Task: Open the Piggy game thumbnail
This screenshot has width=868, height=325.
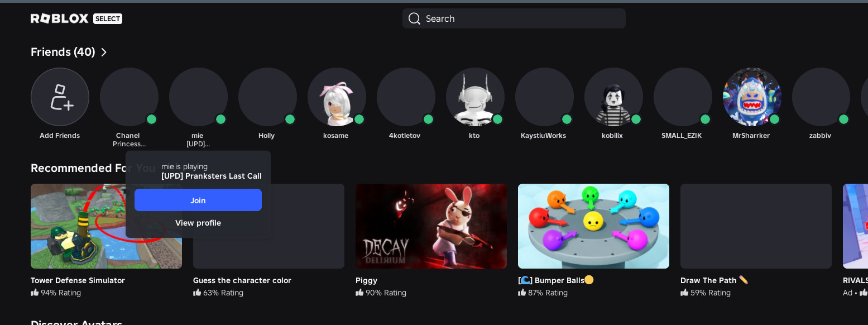Action: coord(431,226)
